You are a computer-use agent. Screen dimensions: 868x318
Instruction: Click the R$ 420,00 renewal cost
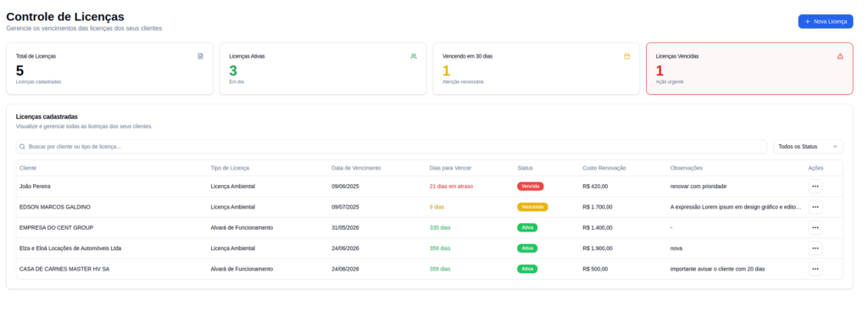(595, 187)
